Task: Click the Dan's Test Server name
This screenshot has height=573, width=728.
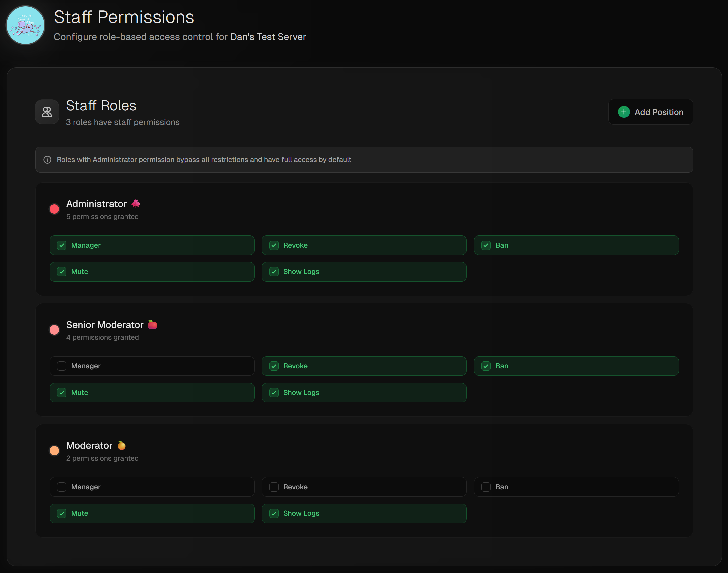Action: [x=268, y=37]
